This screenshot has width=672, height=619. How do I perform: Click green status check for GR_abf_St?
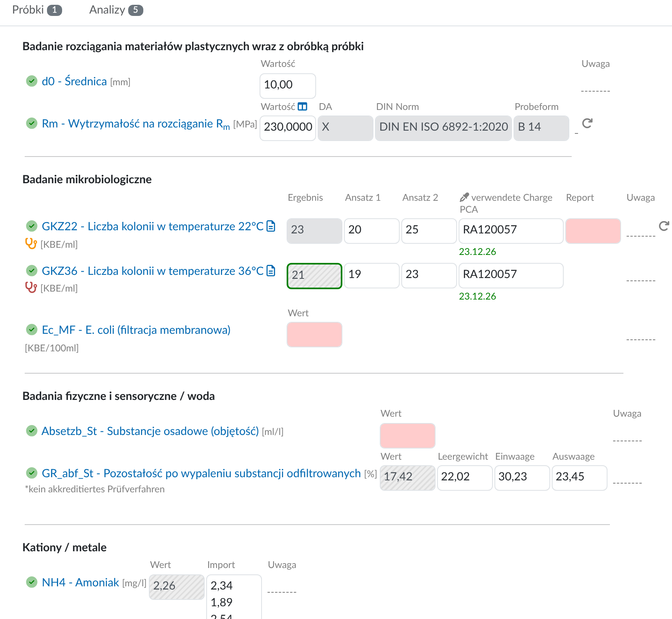pyautogui.click(x=31, y=473)
